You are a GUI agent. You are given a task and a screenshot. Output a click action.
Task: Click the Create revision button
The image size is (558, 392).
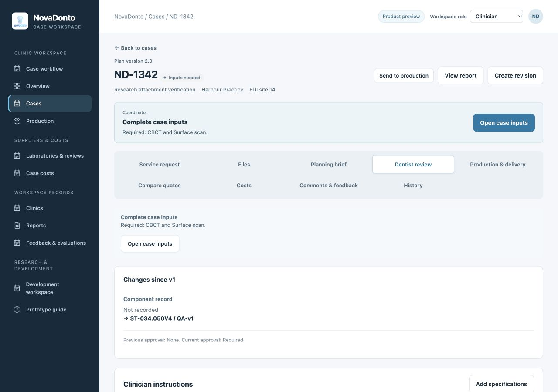(x=515, y=75)
